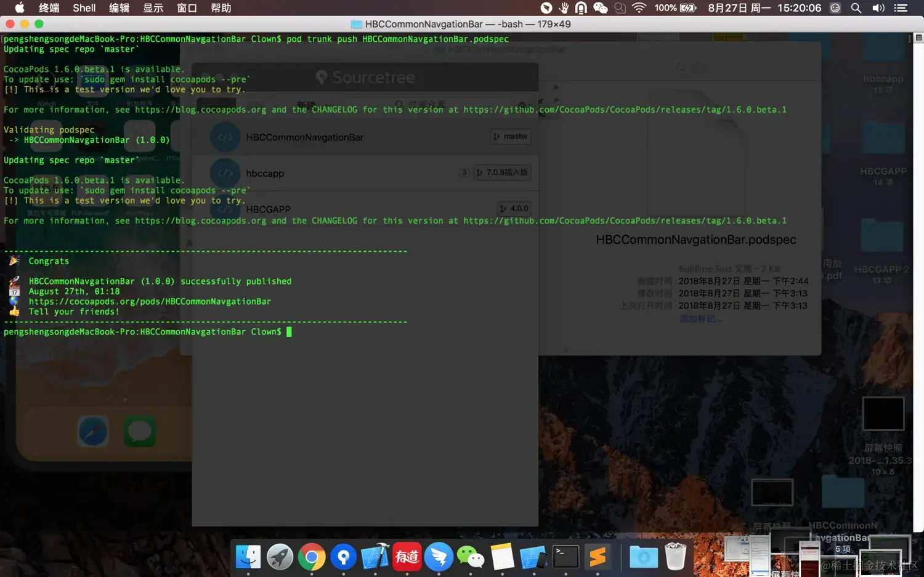Open the Downloads folder stack in Dock
924x577 pixels.
point(644,557)
